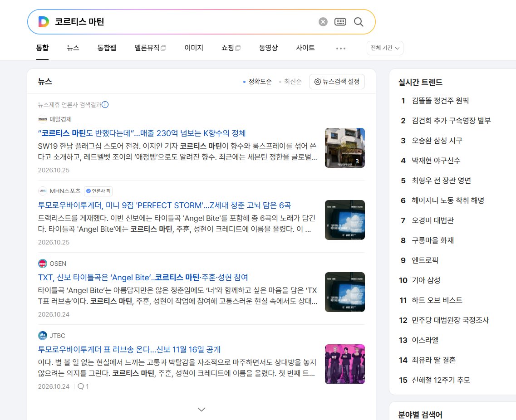Click the 분야별 검색어 heading

(x=420, y=415)
